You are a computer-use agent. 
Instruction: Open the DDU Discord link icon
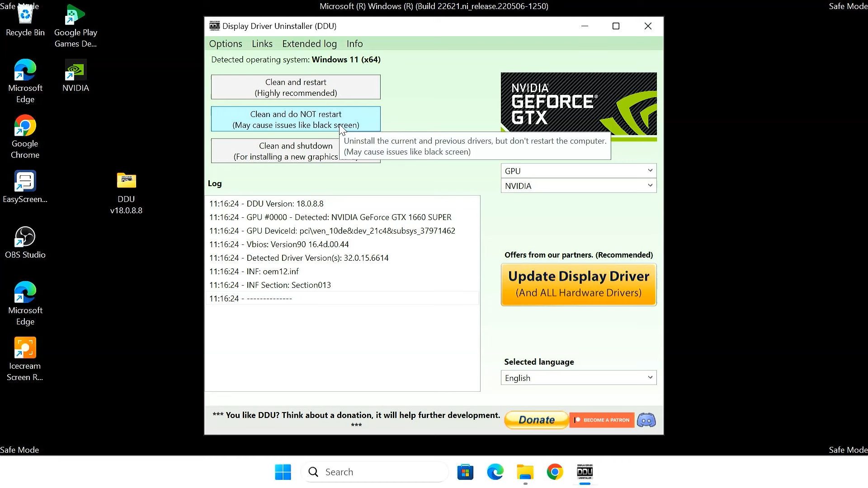(646, 420)
